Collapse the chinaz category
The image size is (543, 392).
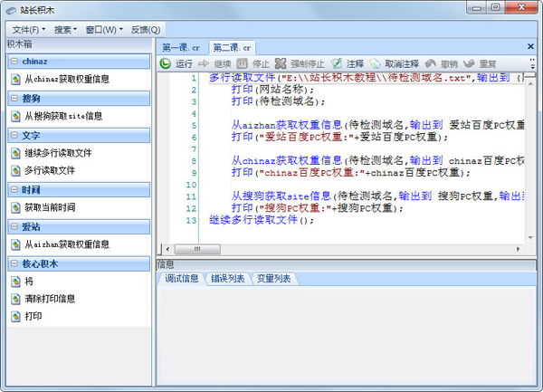point(14,62)
